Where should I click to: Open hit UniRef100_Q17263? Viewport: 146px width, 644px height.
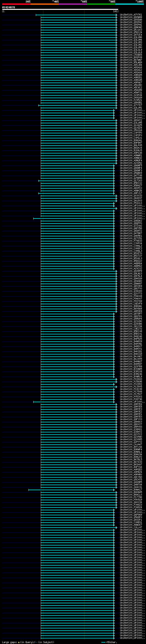(x=131, y=180)
